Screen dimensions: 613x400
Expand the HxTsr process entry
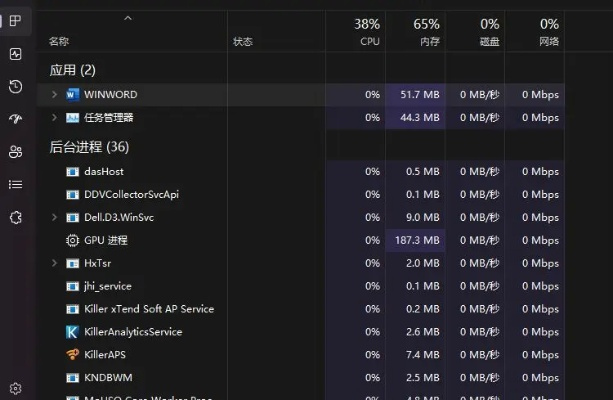[x=54, y=263]
